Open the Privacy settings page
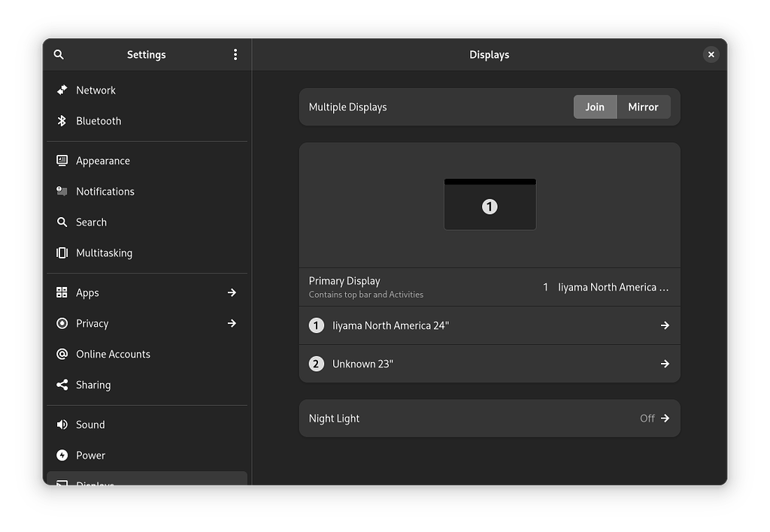The image size is (770, 532). click(x=62, y=323)
